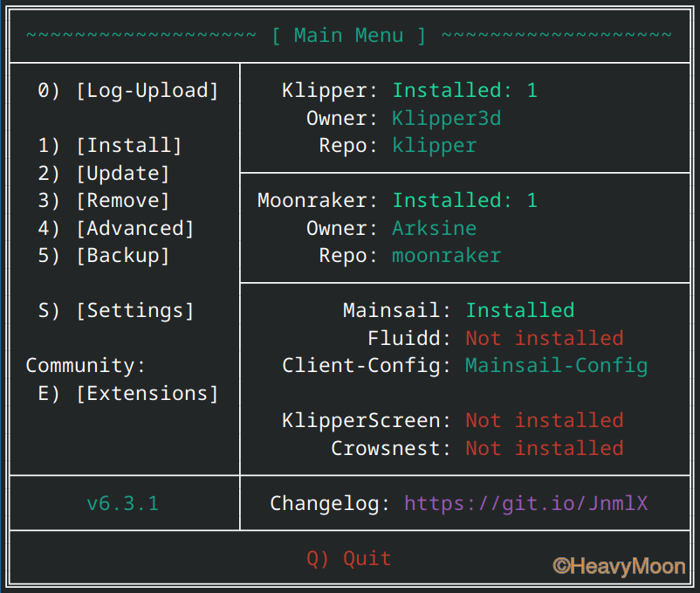This screenshot has height=593, width=700.
Task: Click the Moonraker Installed: 1 status
Action: (464, 201)
